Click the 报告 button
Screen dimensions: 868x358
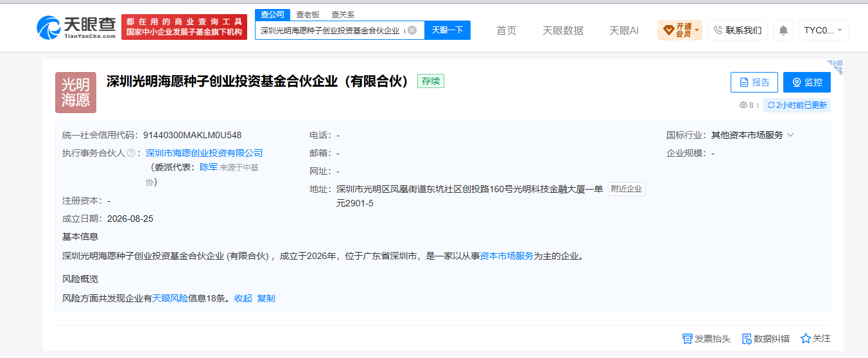[754, 82]
